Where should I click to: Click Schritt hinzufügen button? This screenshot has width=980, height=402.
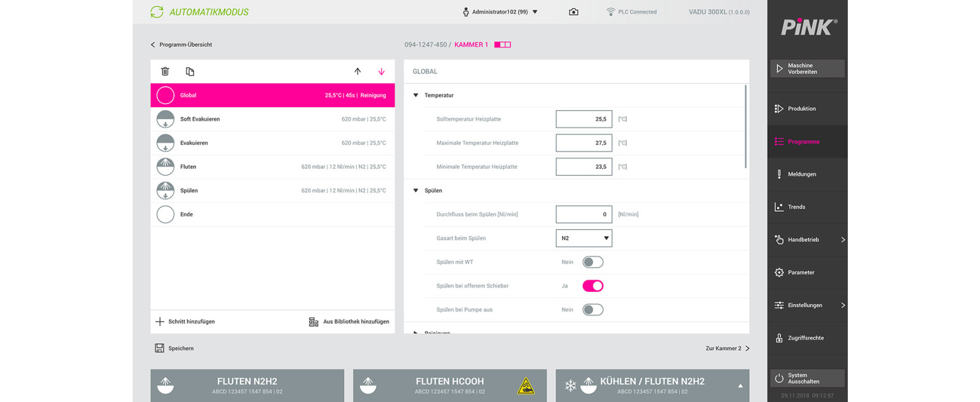coord(185,322)
